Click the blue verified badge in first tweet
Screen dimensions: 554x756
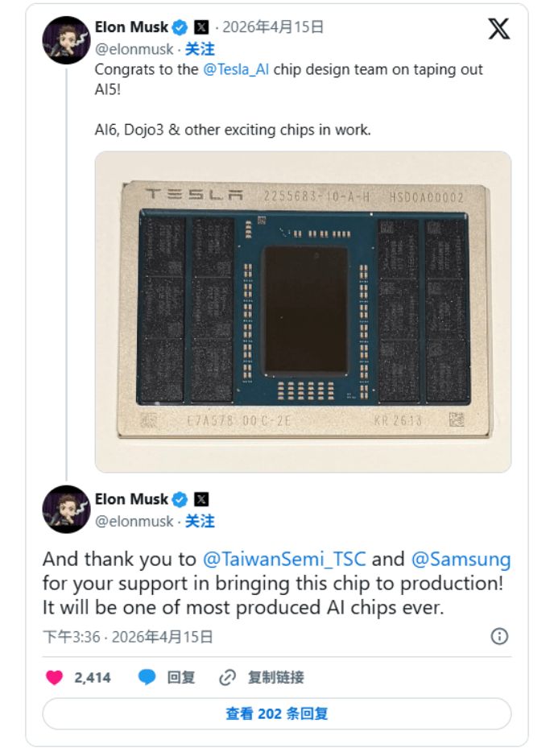click(x=180, y=27)
